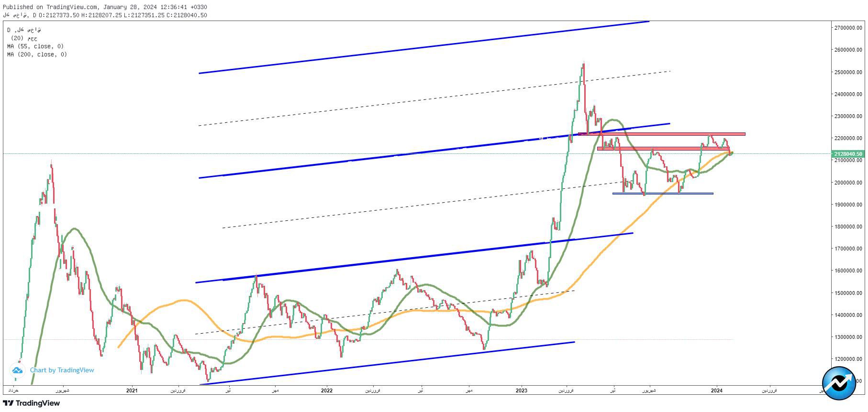Click the 2700000.00 price axis label
Viewport: 868px width, 412px height.
[848, 28]
